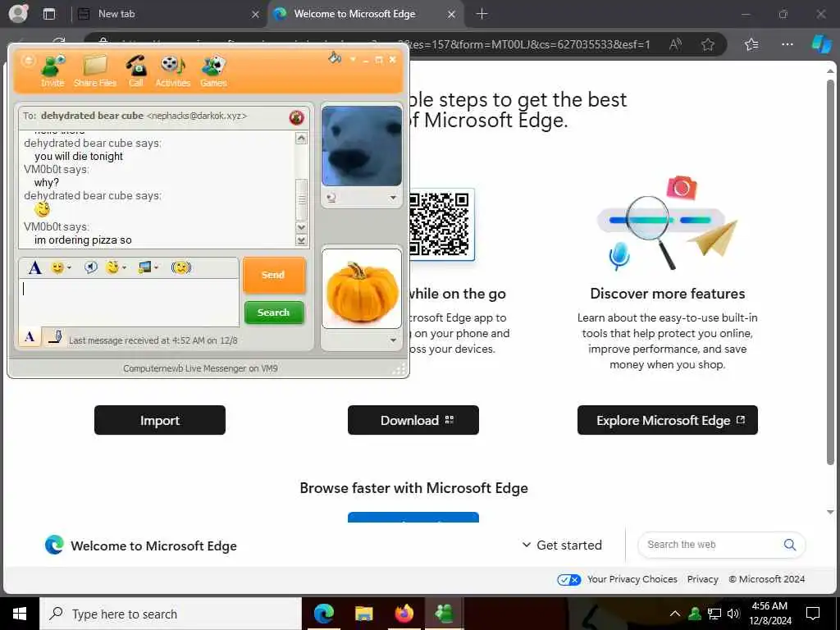Open Activities in Messenger toolbar

point(172,71)
